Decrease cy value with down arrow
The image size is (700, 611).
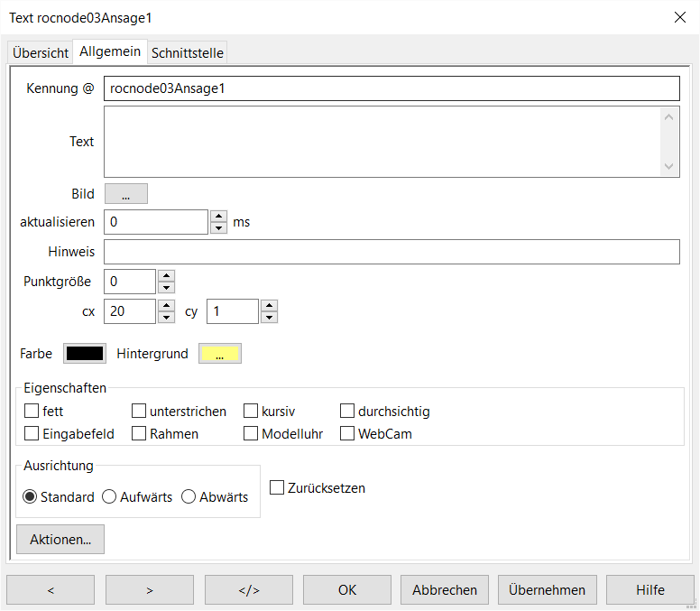(x=269, y=317)
